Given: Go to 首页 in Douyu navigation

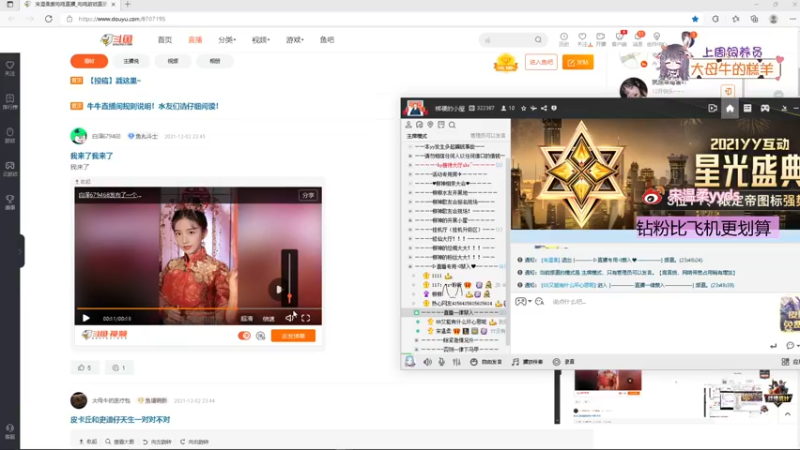Looking at the screenshot, I should pyautogui.click(x=165, y=40).
